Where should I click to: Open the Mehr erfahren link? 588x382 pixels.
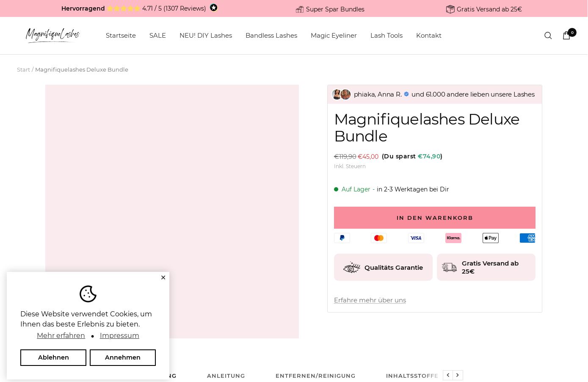point(61,335)
